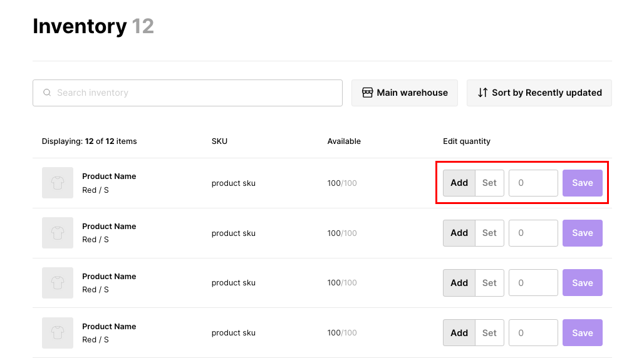Click the fourth row's t-shirt thumbnail
The width and height of the screenshot is (644, 358).
click(x=58, y=333)
